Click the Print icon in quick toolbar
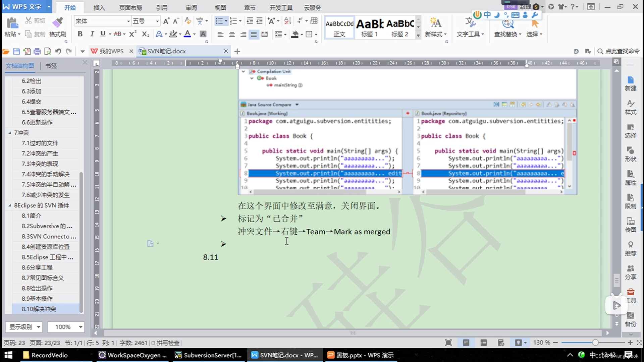Image resolution: width=644 pixels, height=362 pixels. tap(37, 51)
